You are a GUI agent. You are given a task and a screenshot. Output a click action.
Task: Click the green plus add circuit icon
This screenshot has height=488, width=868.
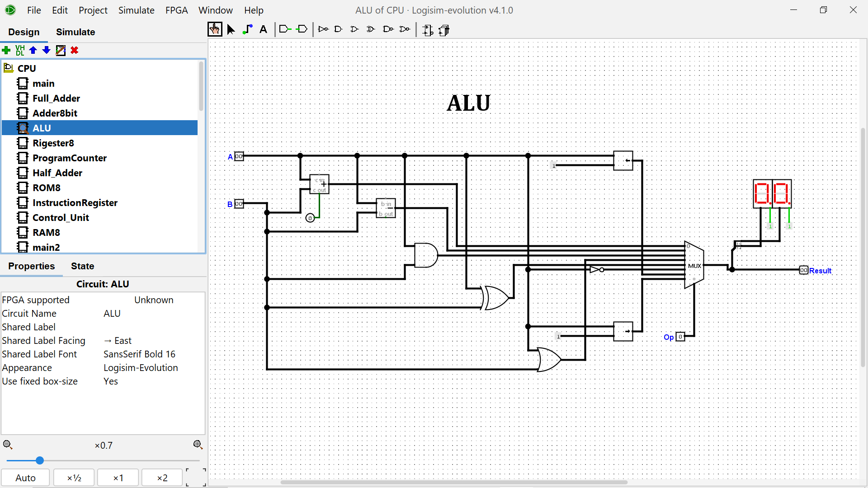[6, 50]
